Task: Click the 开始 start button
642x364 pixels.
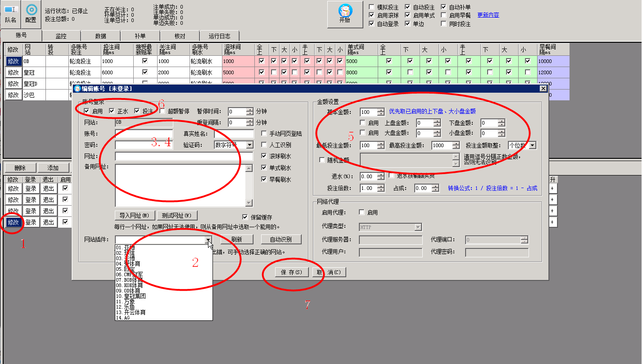Action: pyautogui.click(x=345, y=14)
